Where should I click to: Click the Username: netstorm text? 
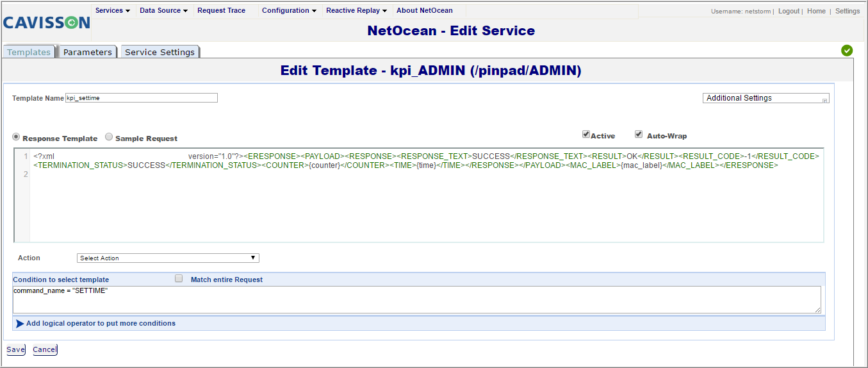[741, 12]
